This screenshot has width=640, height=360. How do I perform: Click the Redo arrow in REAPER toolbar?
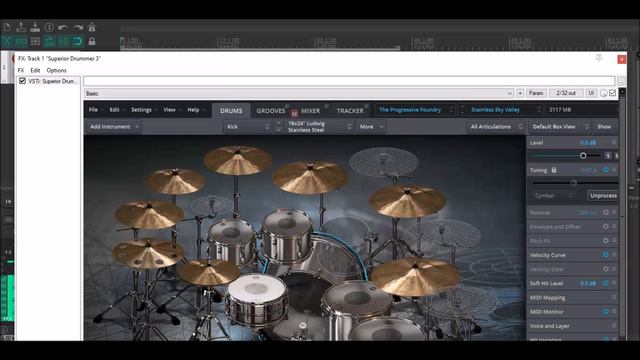tap(78, 27)
